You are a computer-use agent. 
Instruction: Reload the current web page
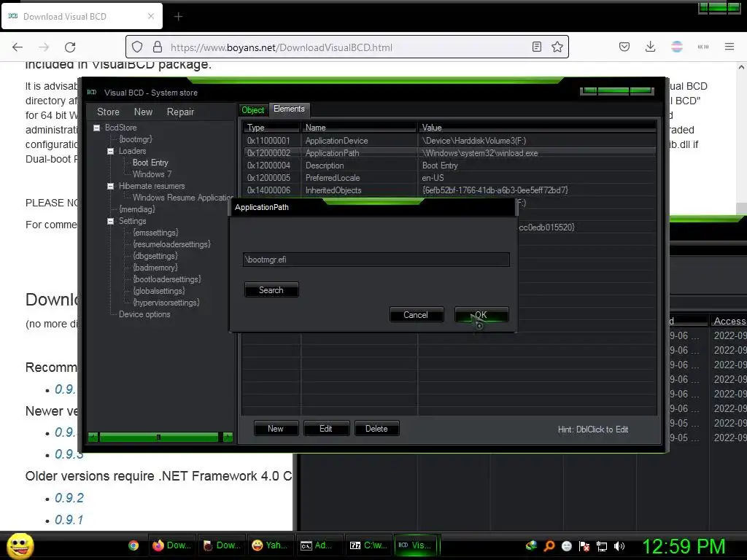point(70,47)
